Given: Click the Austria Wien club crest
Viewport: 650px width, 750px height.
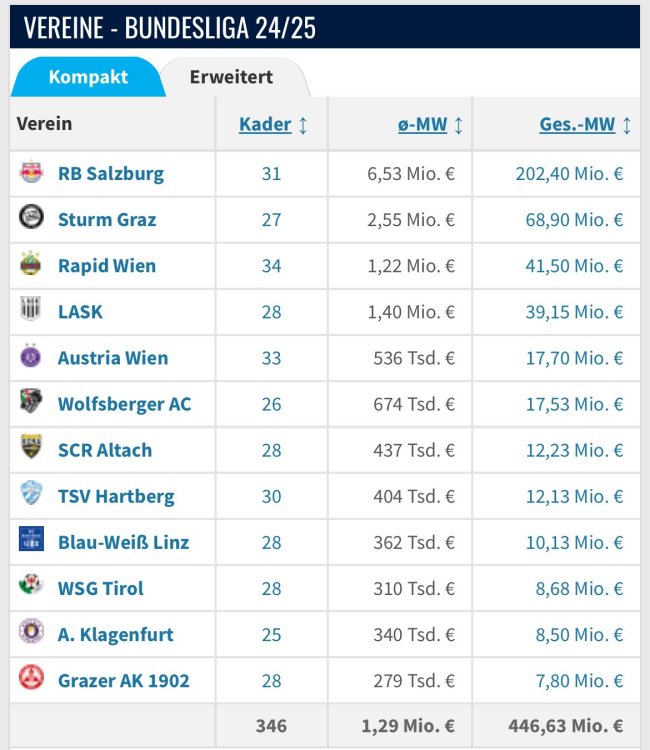Looking at the screenshot, I should 31,357.
